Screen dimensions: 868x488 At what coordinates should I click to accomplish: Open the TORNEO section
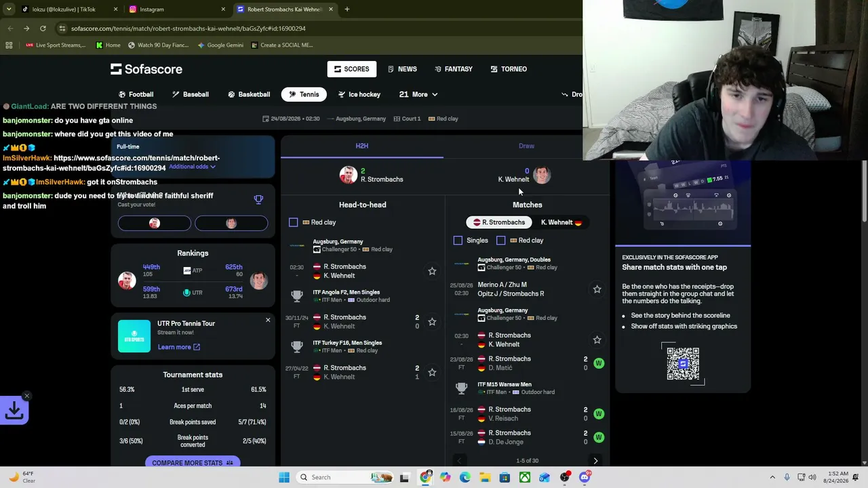pyautogui.click(x=509, y=69)
